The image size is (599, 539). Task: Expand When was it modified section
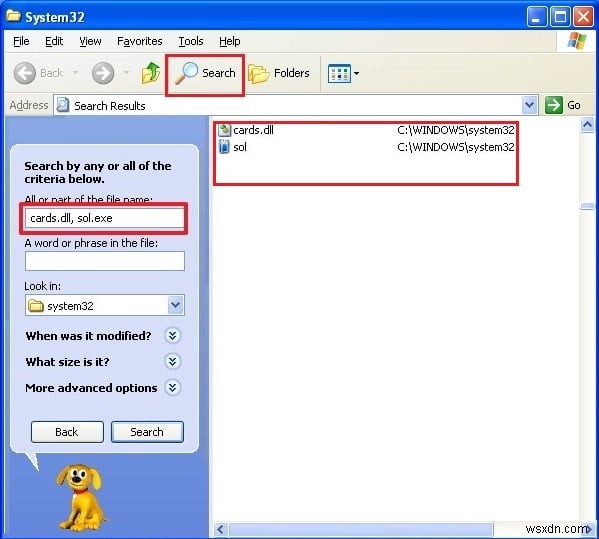(x=173, y=336)
